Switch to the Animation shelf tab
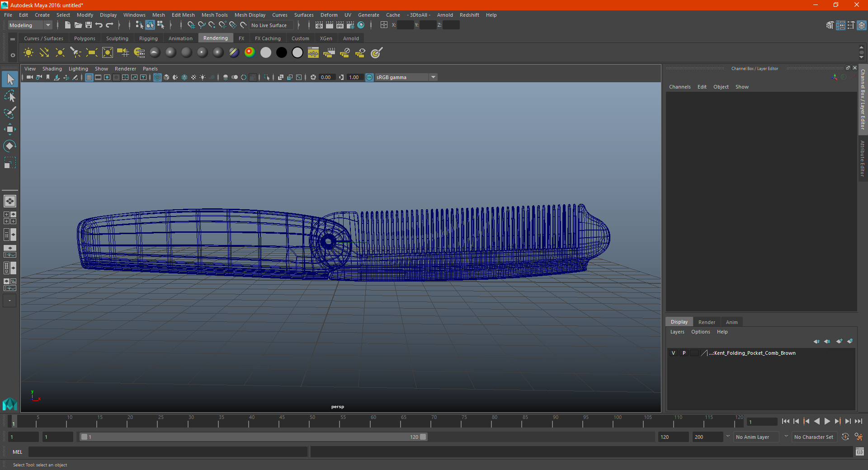The image size is (868, 470). pyautogui.click(x=180, y=38)
